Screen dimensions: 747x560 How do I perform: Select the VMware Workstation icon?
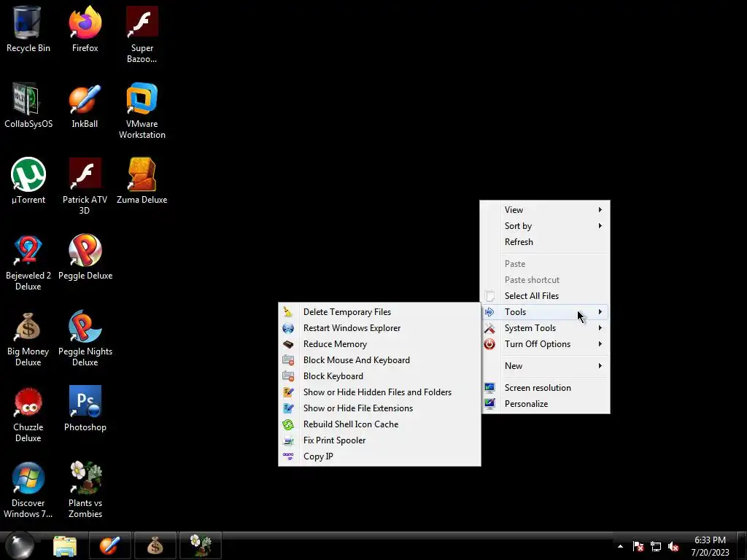pos(142,111)
